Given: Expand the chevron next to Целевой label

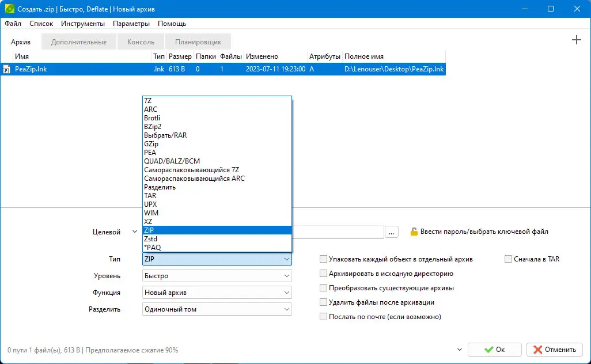Looking at the screenshot, I should coord(135,232).
